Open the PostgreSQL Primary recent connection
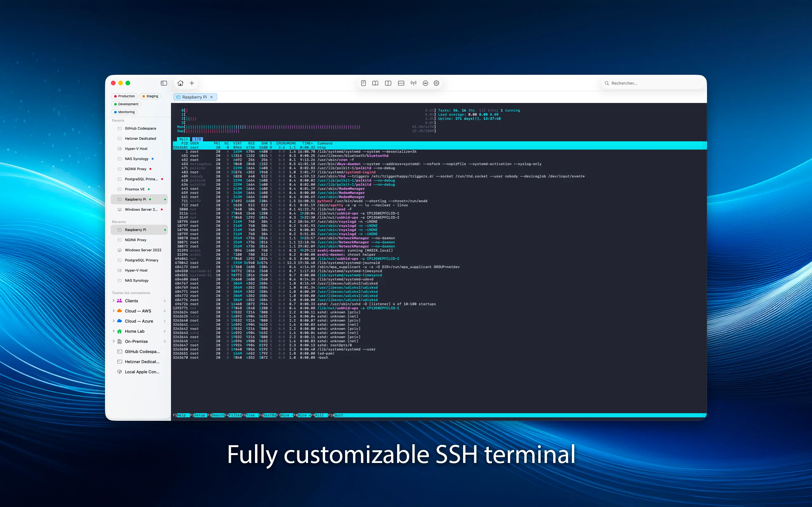 pyautogui.click(x=141, y=260)
